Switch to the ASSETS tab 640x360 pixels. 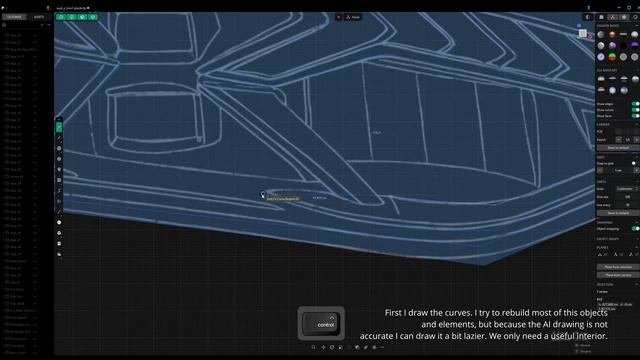pyautogui.click(x=39, y=17)
